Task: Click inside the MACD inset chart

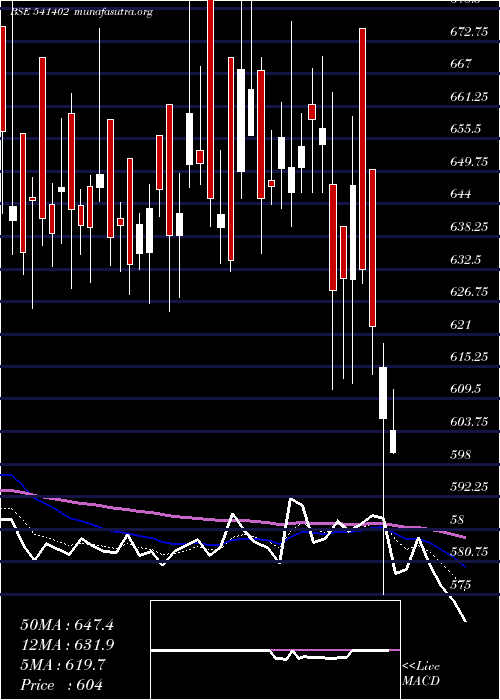Action: (275, 650)
